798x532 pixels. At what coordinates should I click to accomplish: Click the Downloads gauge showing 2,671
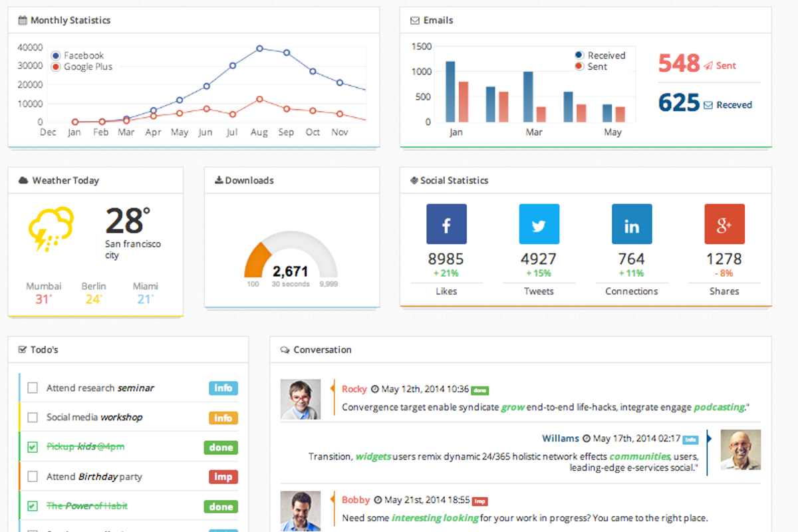[291, 259]
